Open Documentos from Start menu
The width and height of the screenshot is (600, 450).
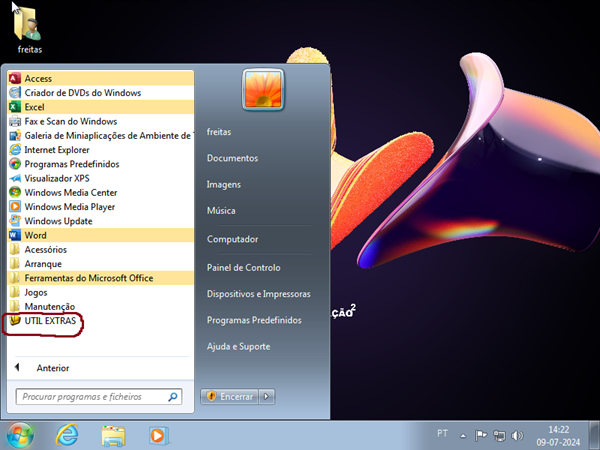pyautogui.click(x=232, y=158)
